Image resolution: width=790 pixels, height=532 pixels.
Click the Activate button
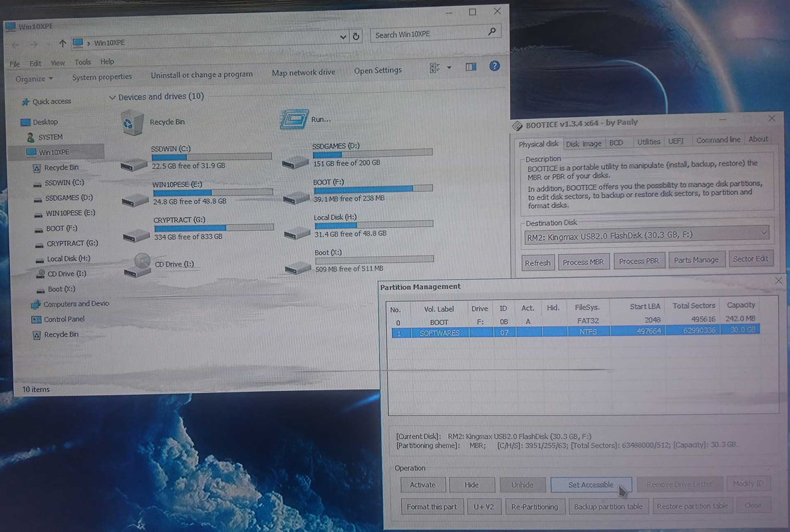point(423,485)
